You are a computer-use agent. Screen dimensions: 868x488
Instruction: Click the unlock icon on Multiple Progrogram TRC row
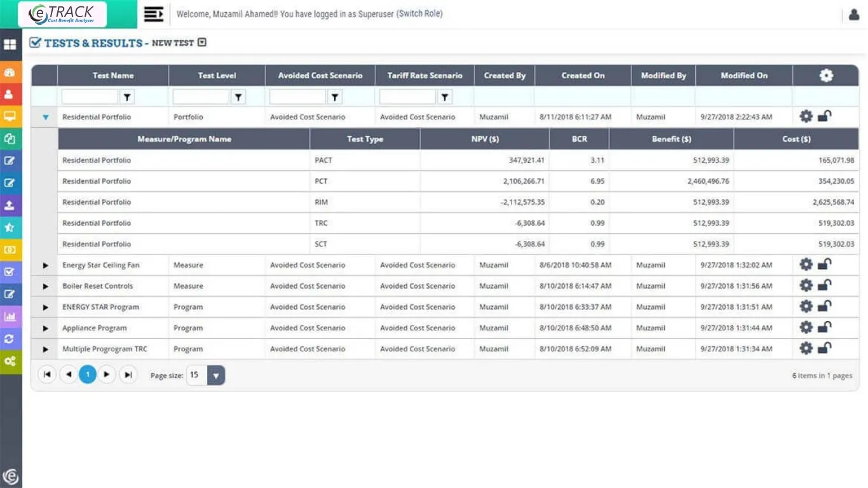[824, 348]
